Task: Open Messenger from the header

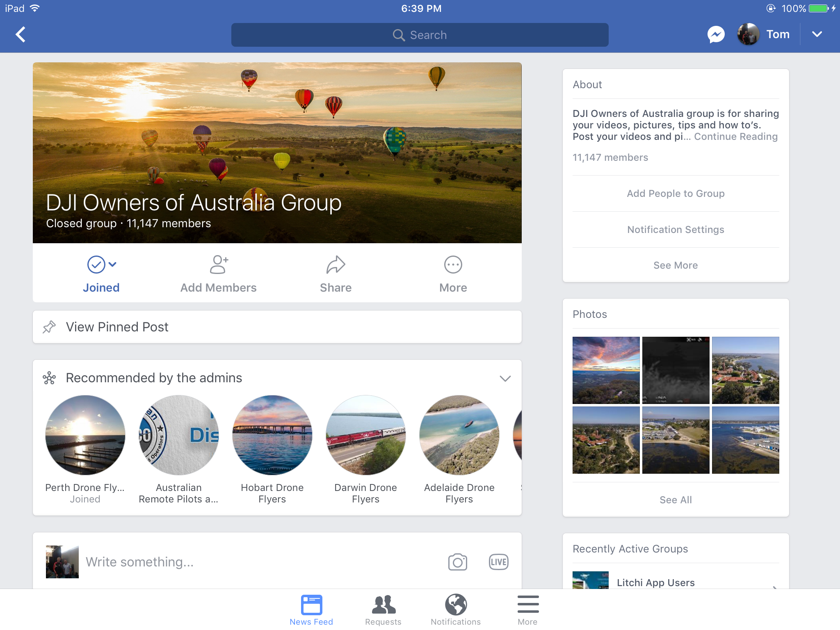Action: pyautogui.click(x=716, y=34)
